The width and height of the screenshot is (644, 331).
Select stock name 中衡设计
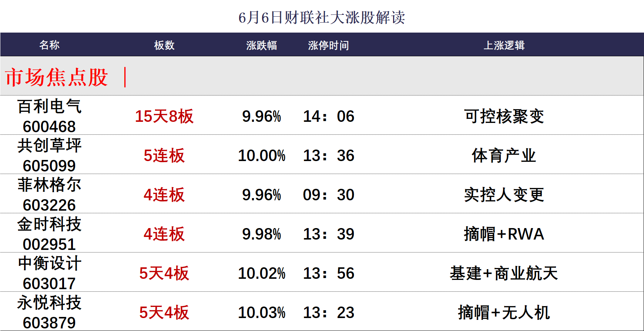(x=49, y=264)
